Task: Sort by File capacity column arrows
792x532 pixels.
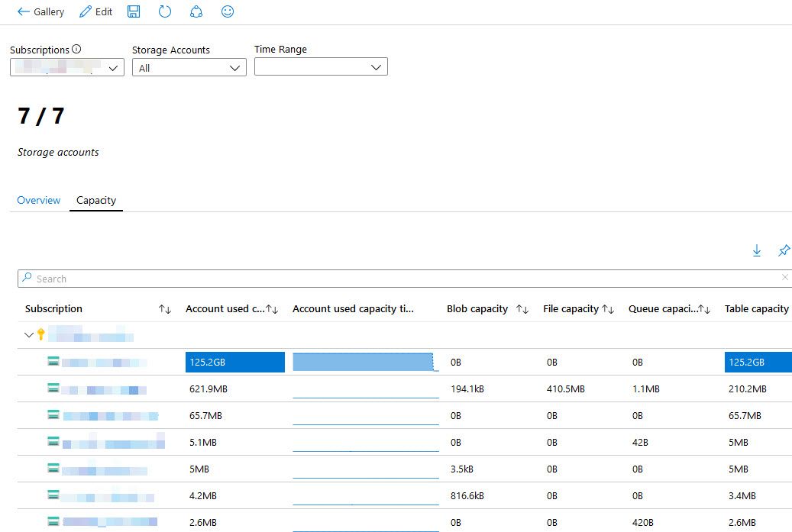Action: coord(608,309)
